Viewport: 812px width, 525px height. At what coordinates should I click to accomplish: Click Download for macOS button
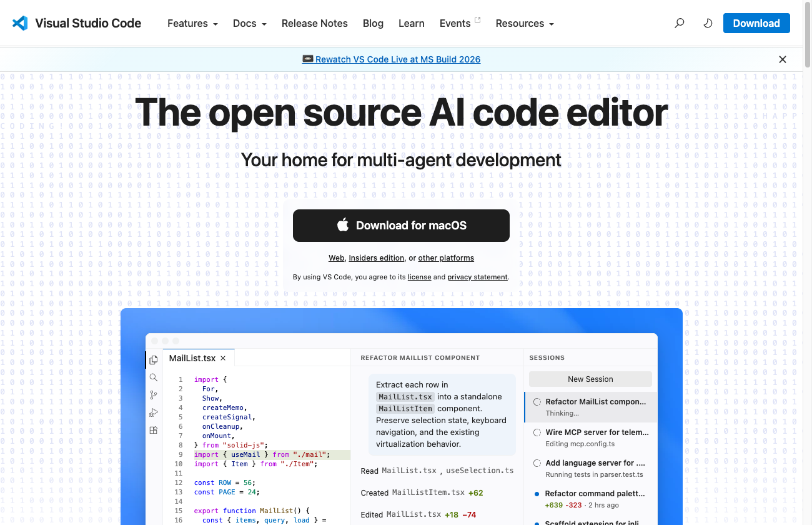[401, 226]
